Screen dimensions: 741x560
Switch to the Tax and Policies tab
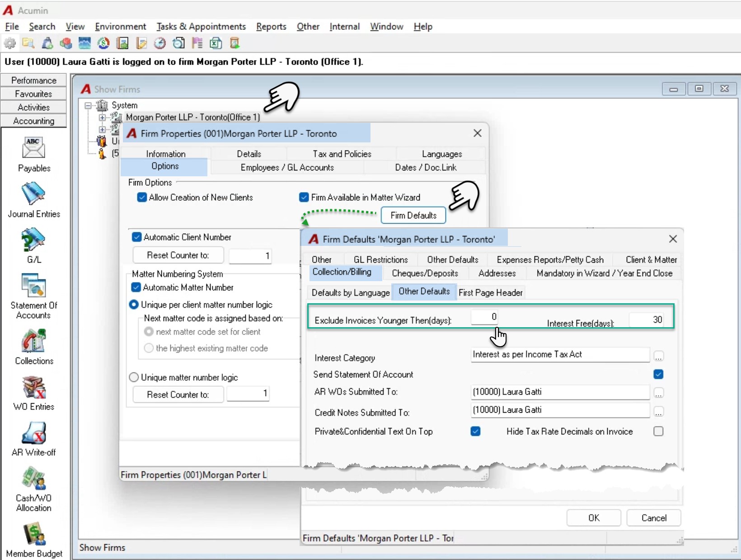[342, 154]
